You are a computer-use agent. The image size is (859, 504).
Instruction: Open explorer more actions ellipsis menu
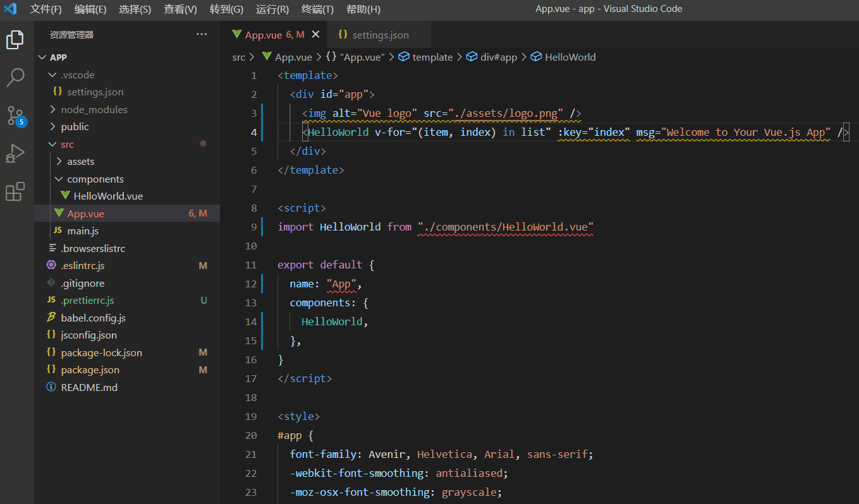click(202, 34)
